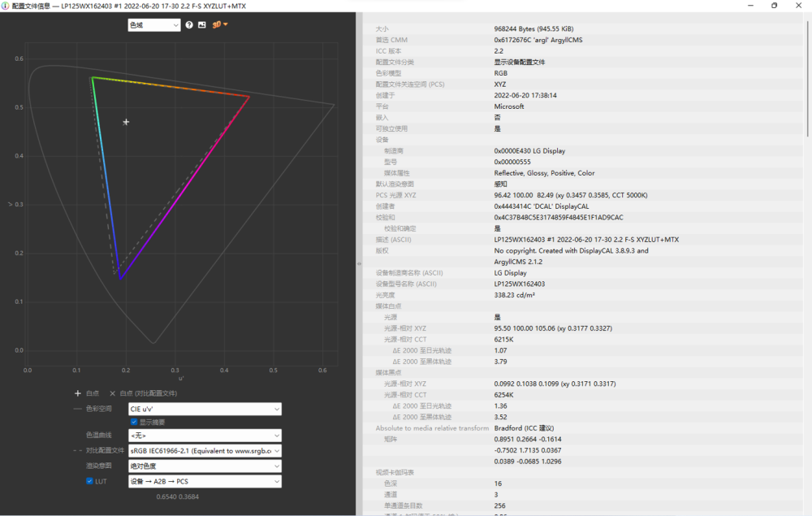The width and height of the screenshot is (812, 516).
Task: Open the 渲染意图 dropdown
Action: (205, 466)
